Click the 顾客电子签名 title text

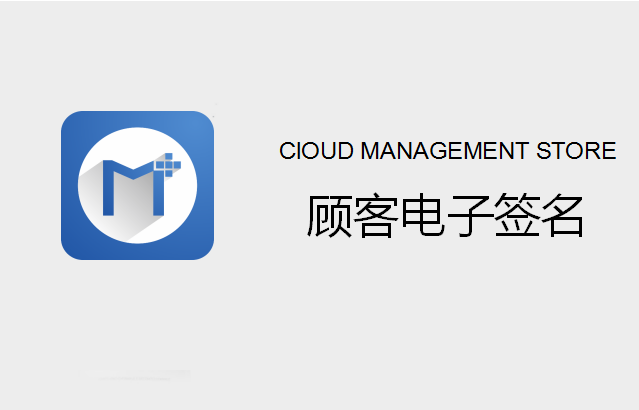pyautogui.click(x=445, y=215)
